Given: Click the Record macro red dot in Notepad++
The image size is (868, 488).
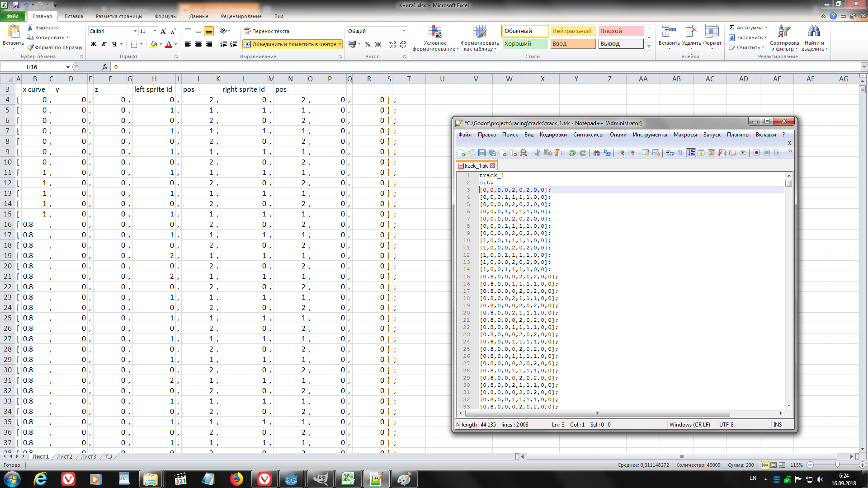Looking at the screenshot, I should (756, 153).
